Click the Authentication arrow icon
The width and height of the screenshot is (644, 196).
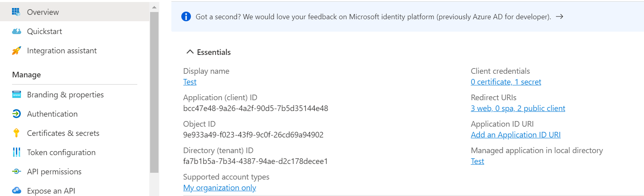[16, 114]
